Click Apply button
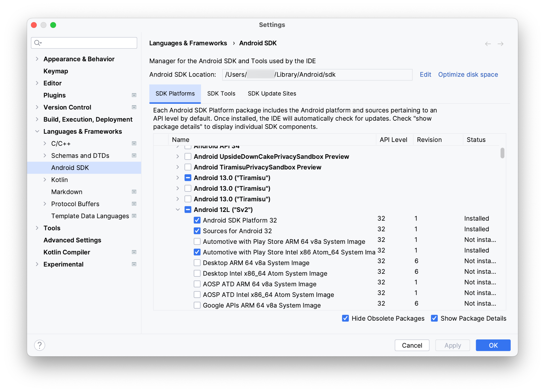Viewport: 545px width, 392px height. (x=452, y=345)
